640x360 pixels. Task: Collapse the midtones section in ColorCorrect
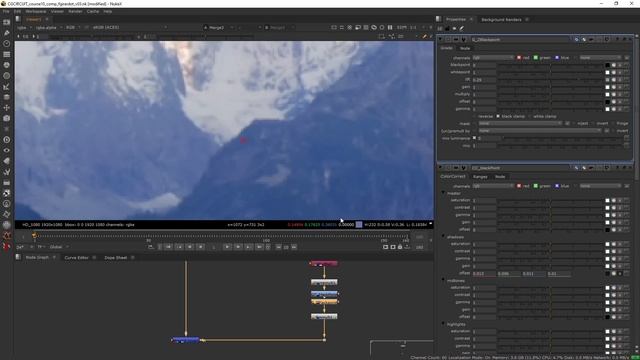[443, 280]
